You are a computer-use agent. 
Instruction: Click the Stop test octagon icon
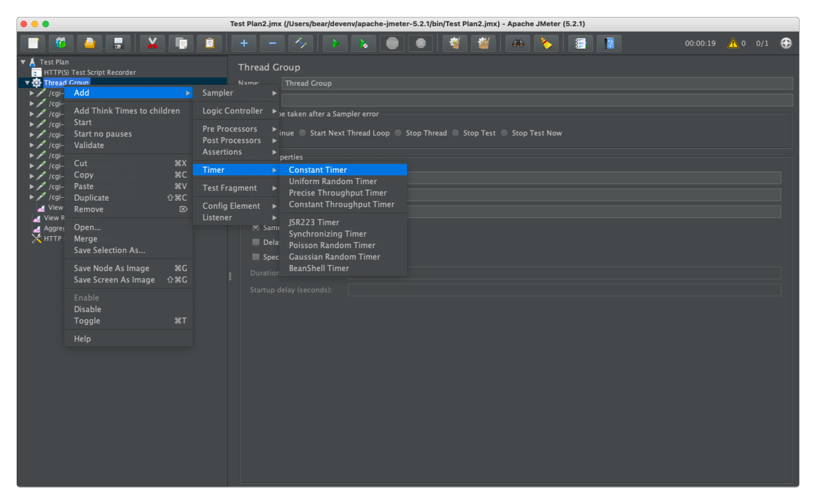point(392,43)
